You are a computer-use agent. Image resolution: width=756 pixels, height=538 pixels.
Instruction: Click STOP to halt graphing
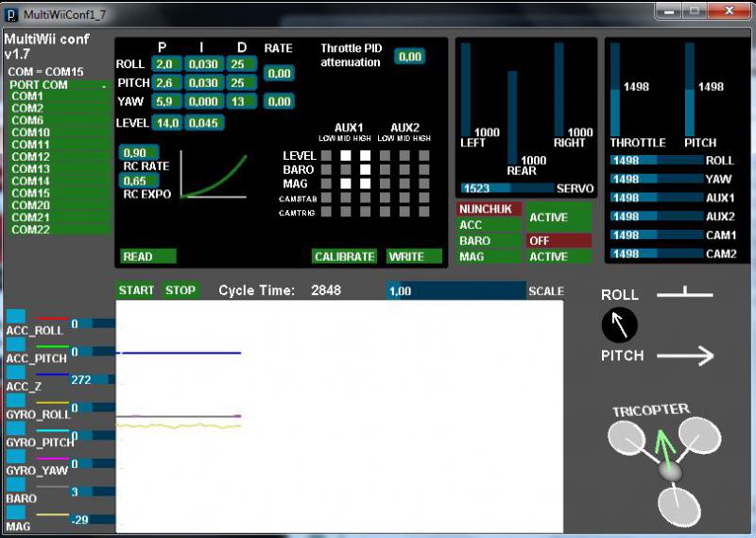coord(180,290)
